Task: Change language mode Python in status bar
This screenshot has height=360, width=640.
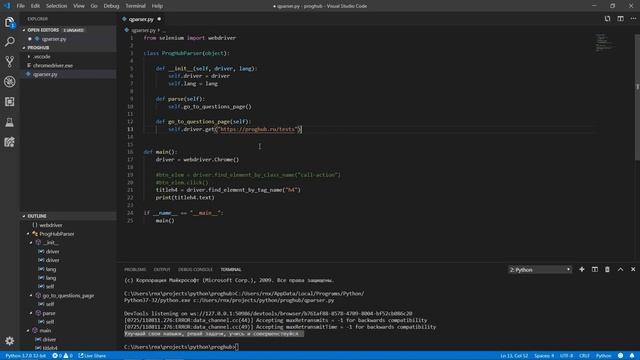Action: click(x=604, y=356)
